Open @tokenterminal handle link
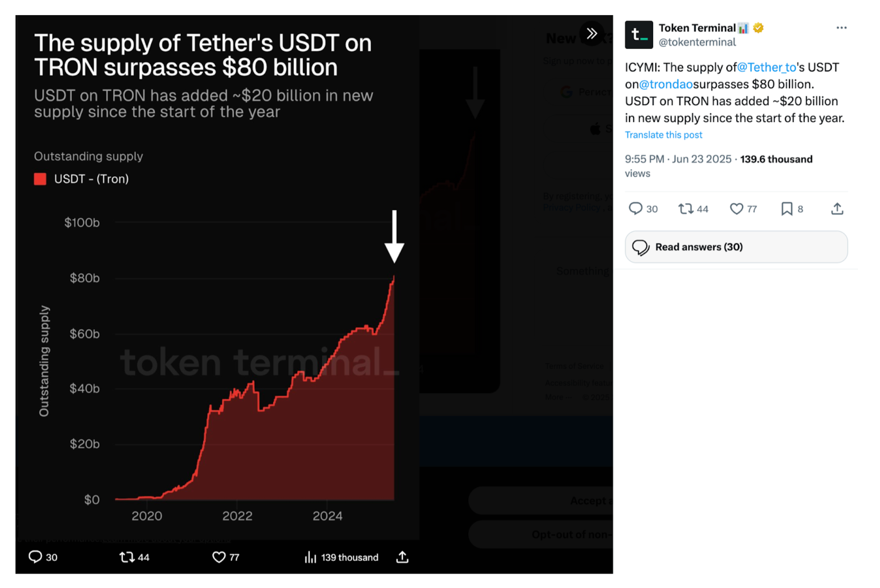 pos(697,42)
